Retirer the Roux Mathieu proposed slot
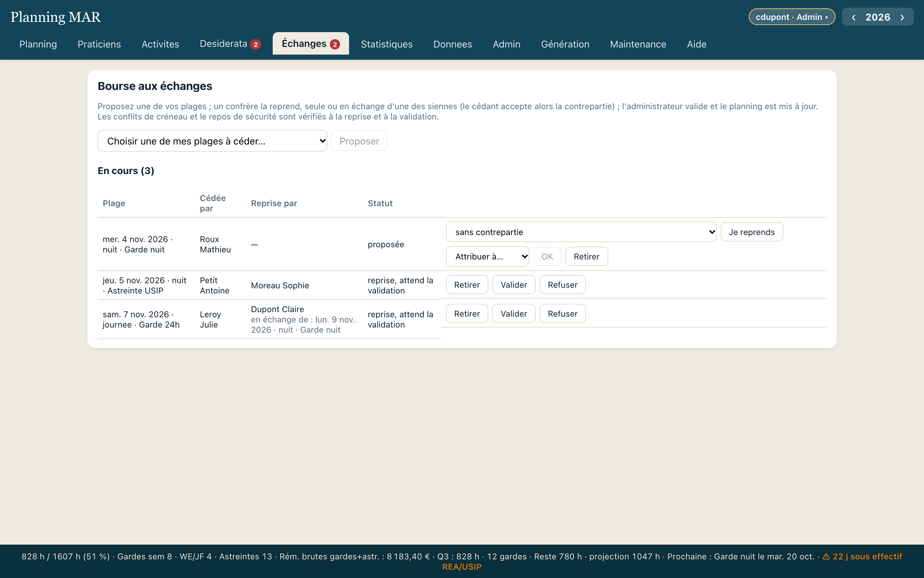Viewport: 924px width, 578px height. tap(586, 256)
